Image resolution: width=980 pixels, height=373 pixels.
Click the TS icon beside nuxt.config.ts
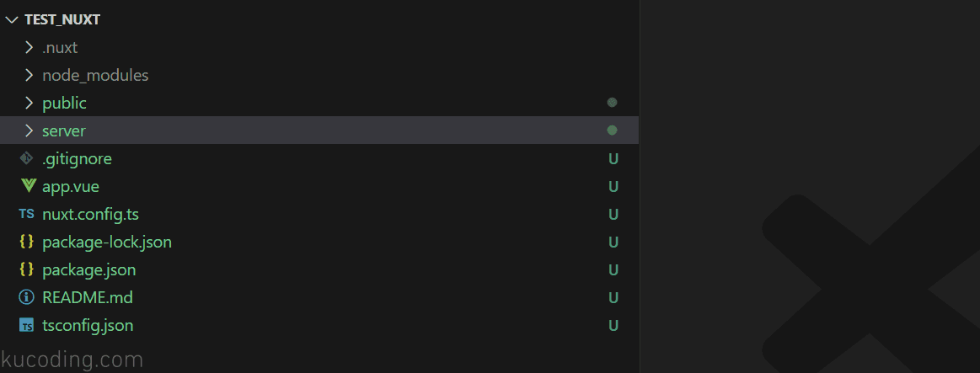(27, 215)
